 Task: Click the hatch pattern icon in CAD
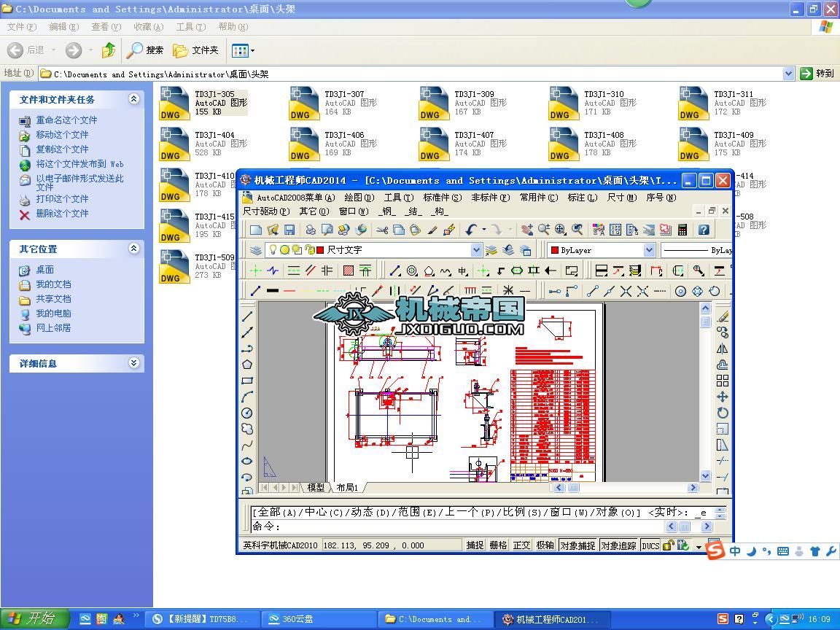[349, 271]
